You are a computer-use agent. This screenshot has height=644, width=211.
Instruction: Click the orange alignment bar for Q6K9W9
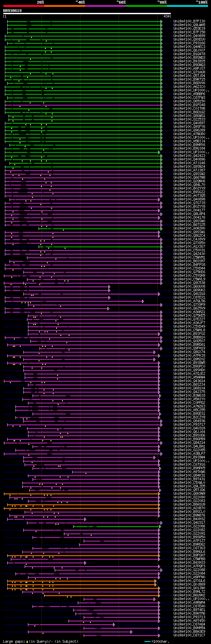pos(82,493)
